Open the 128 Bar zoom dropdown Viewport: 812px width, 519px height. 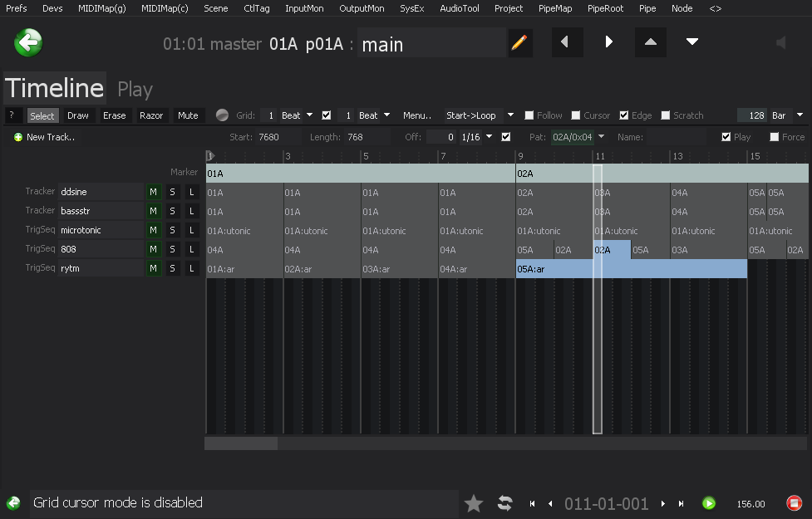pyautogui.click(x=800, y=115)
